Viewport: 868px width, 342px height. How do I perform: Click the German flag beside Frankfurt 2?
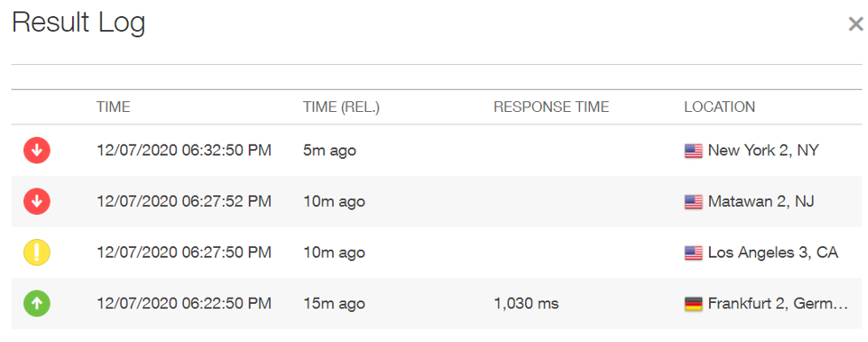pyautogui.click(x=693, y=304)
